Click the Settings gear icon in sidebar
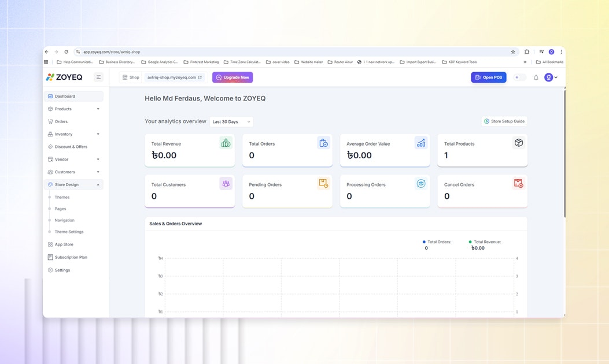Image resolution: width=609 pixels, height=364 pixels. [x=50, y=270]
